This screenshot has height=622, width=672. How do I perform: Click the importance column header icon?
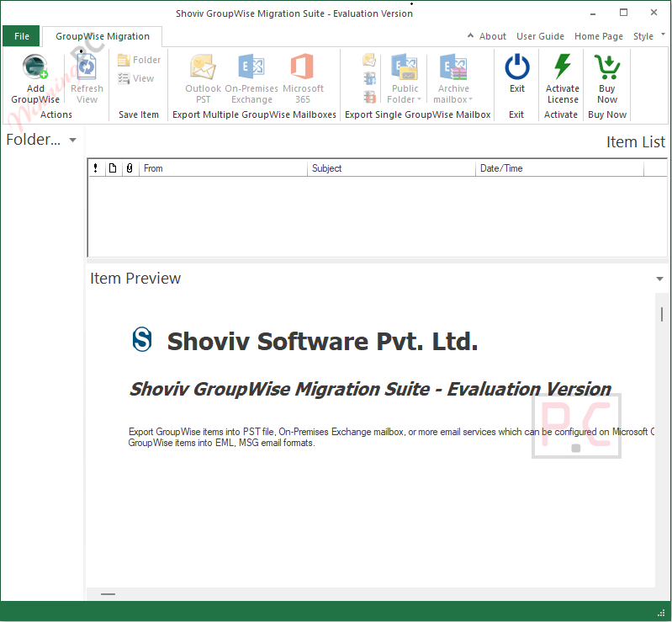point(96,168)
